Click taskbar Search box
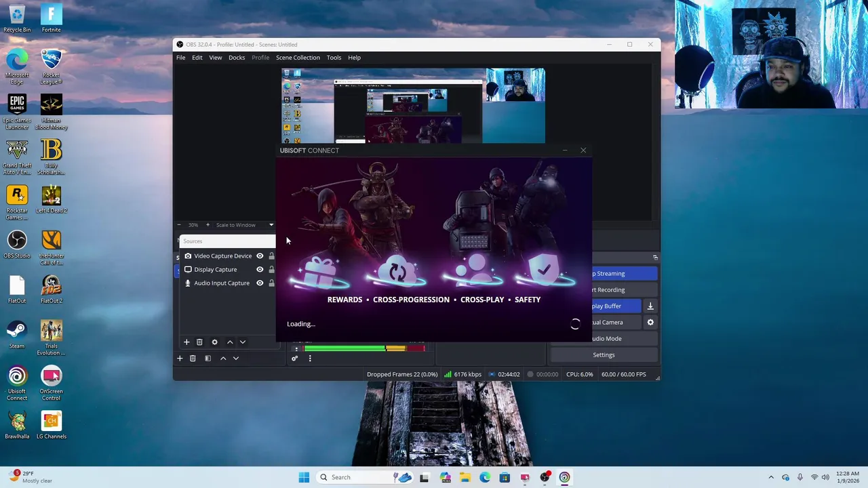868x488 pixels. click(x=365, y=477)
